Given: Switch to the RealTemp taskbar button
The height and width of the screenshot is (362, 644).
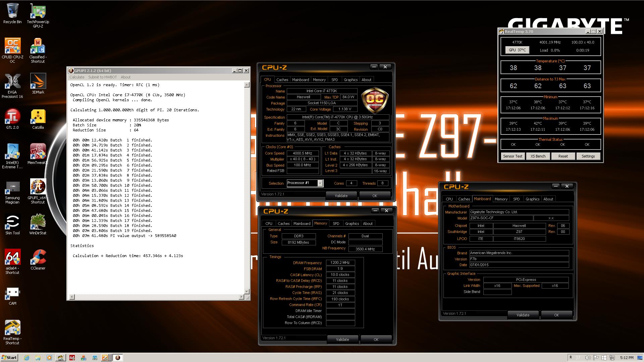Looking at the screenshot, I should tap(60, 358).
